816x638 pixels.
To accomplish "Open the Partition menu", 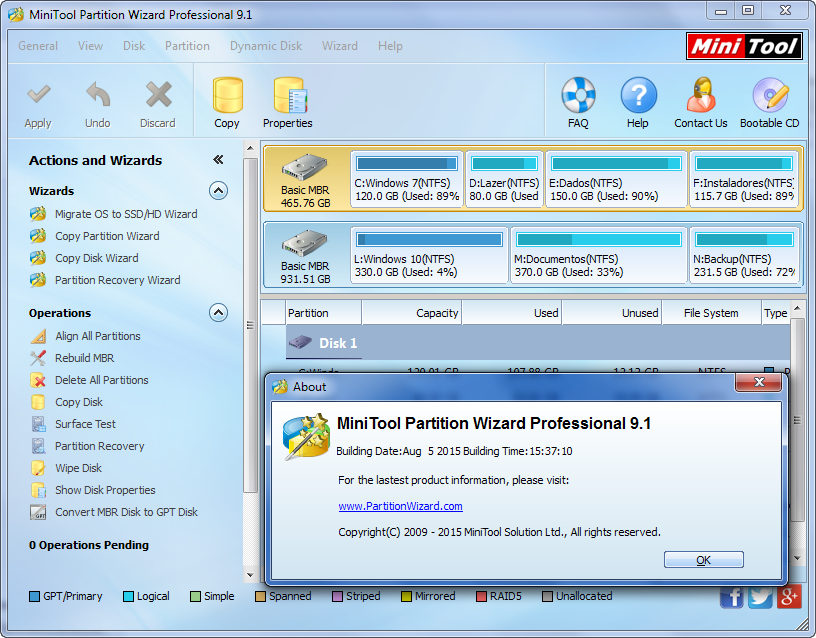I will click(187, 46).
